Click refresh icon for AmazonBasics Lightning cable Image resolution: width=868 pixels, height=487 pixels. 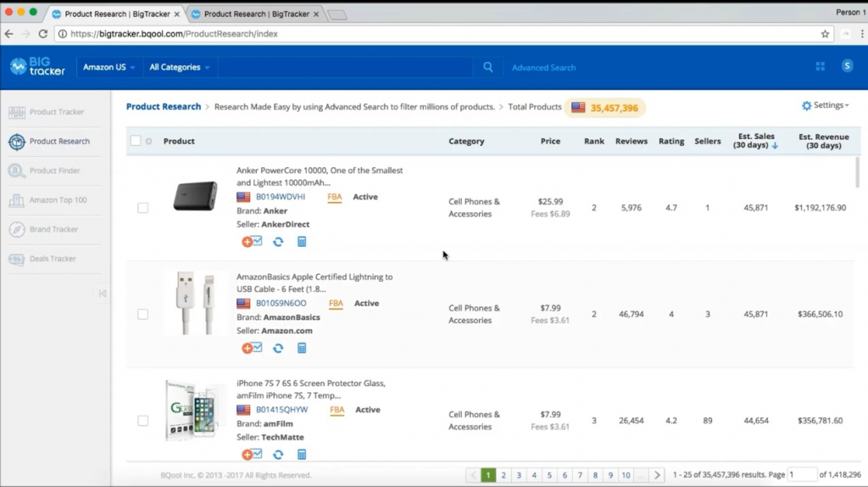point(278,348)
